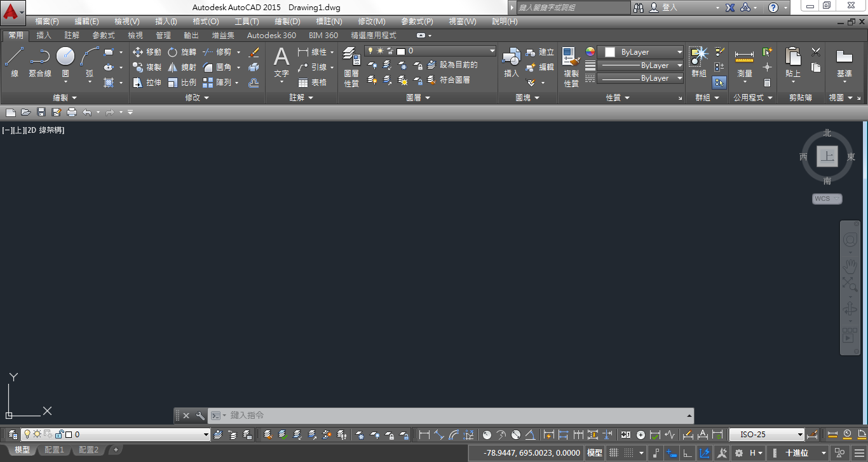
Task: Toggle the lock on layer 0
Action: [x=59, y=434]
